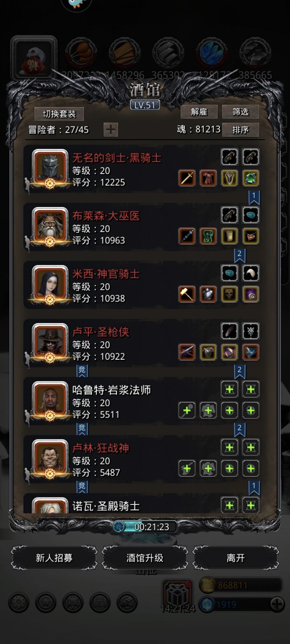The image size is (290, 644).
Task: Click the purple eye accessory of 米西·神官骑士
Action: [251, 294]
